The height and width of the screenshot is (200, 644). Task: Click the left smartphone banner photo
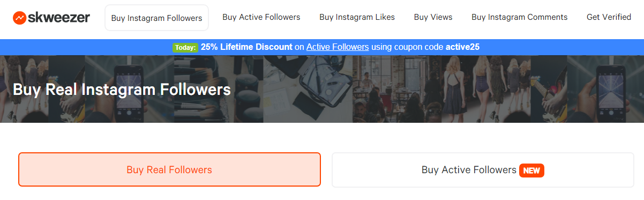(x=129, y=89)
